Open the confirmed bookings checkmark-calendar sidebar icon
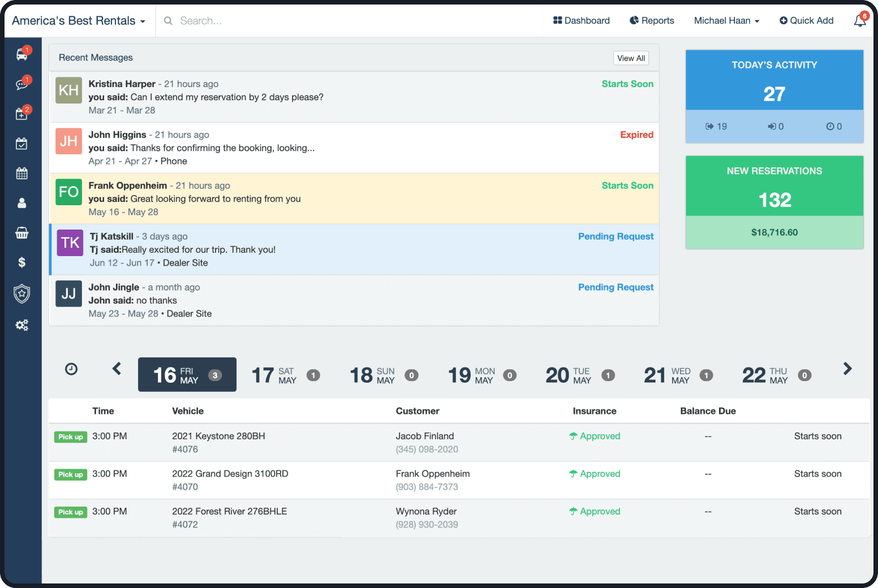The image size is (878, 588). [x=22, y=143]
